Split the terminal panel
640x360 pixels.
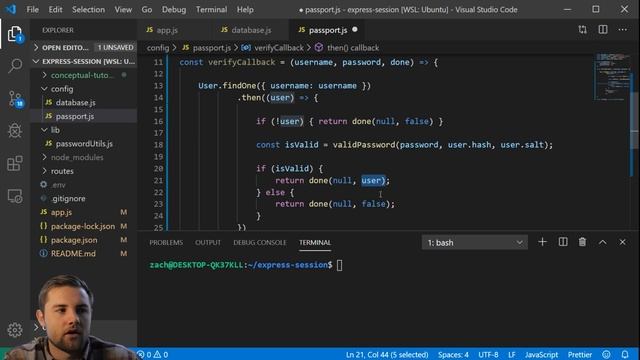[563, 242]
